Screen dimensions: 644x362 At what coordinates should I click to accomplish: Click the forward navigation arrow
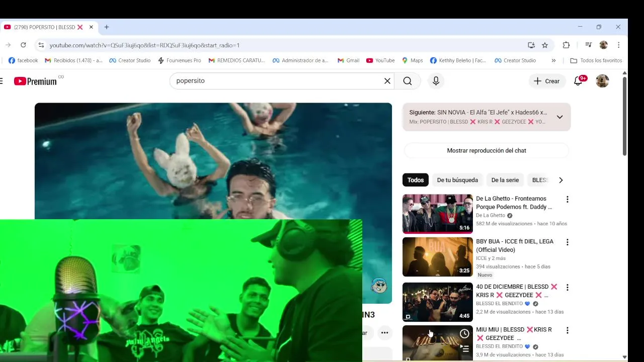pos(8,45)
